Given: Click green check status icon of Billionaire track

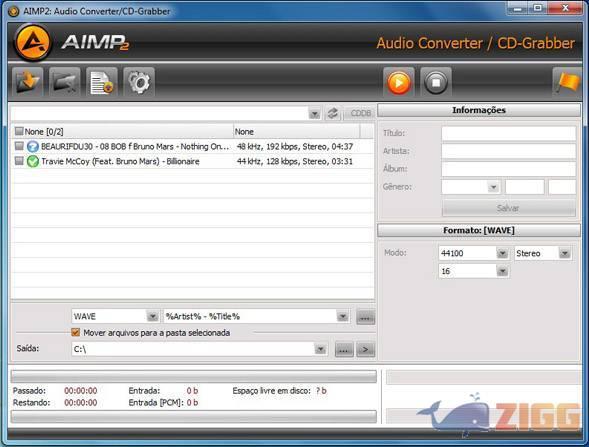Looking at the screenshot, I should click(33, 162).
